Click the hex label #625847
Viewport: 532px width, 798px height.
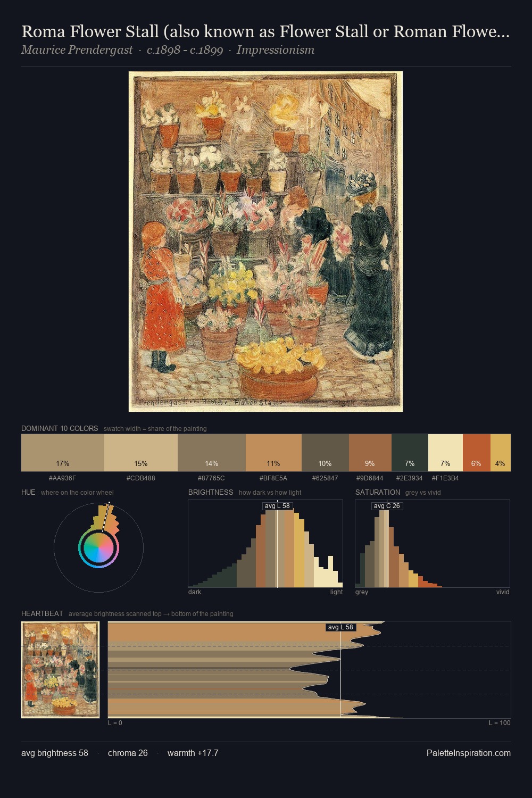pyautogui.click(x=325, y=478)
